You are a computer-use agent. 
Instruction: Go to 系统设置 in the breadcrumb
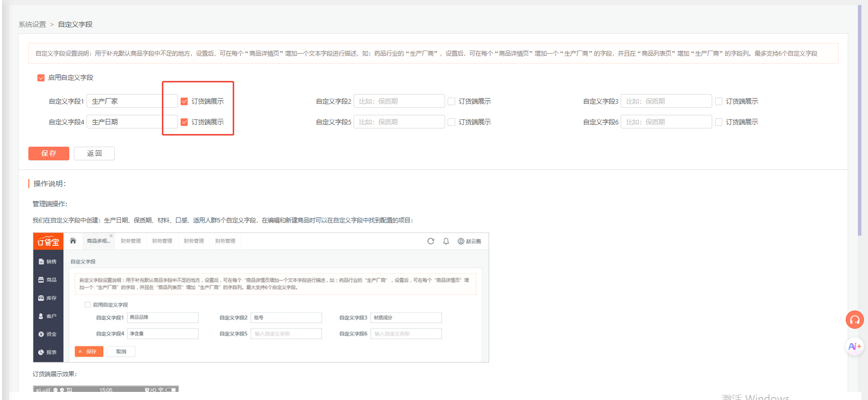point(32,24)
